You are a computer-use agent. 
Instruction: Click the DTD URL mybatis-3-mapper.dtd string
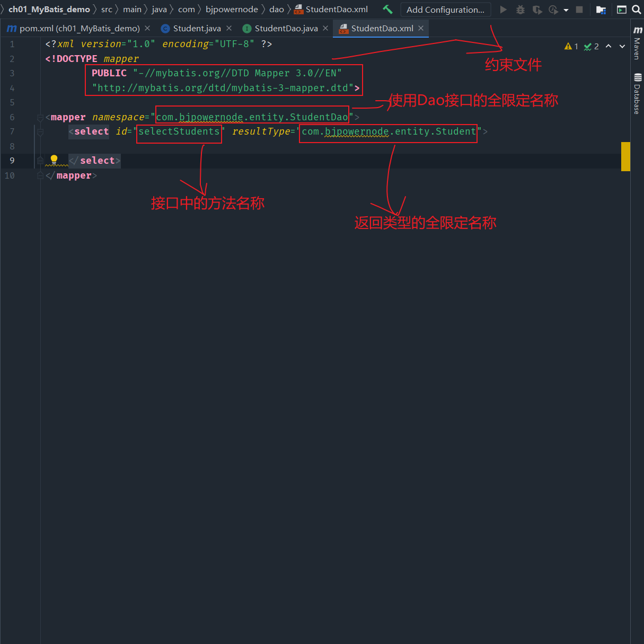click(x=223, y=88)
